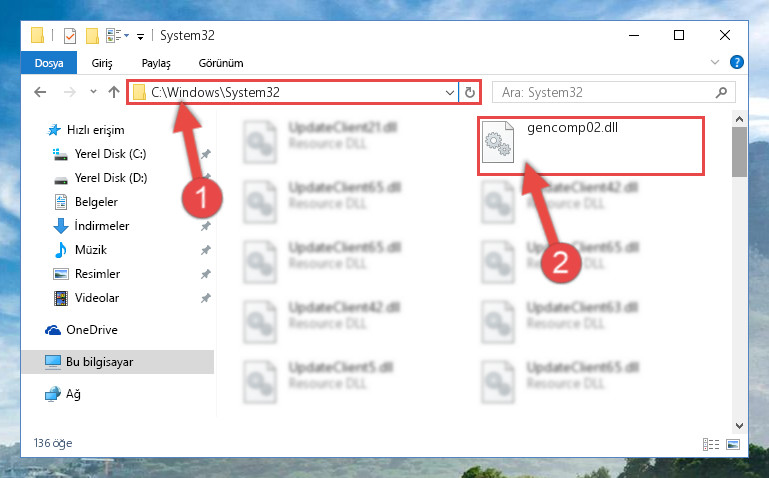Click the Properties icon in quick access toolbar

point(70,36)
